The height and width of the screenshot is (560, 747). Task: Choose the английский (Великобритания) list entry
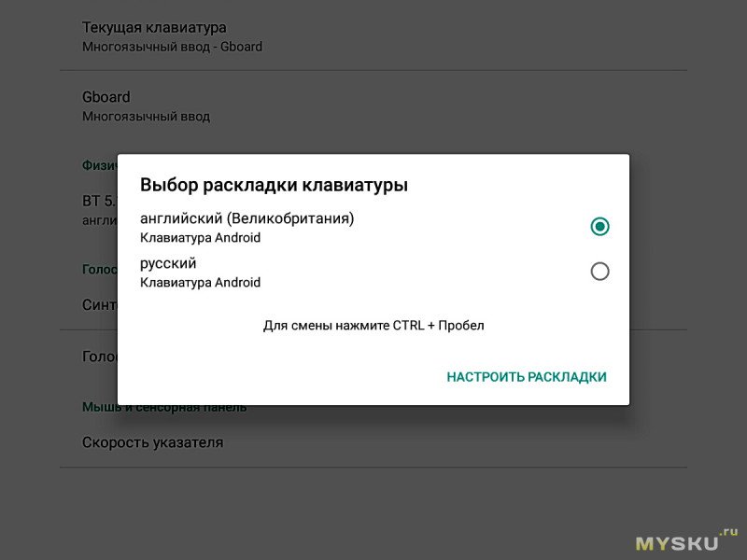373,227
